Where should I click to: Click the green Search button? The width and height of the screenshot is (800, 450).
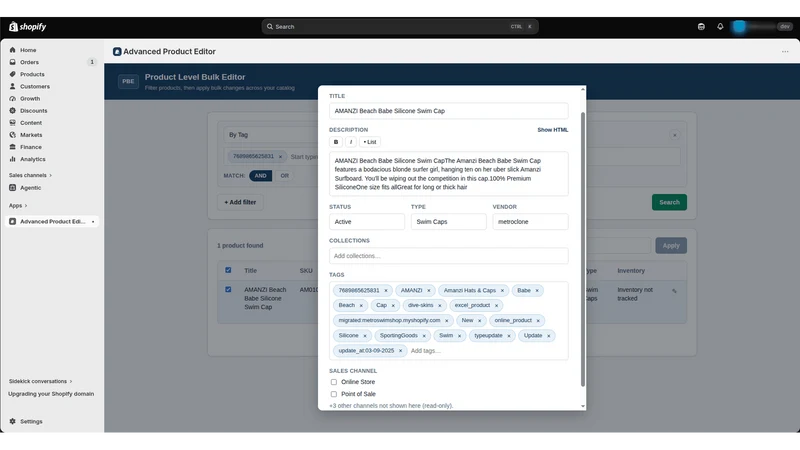pos(669,202)
